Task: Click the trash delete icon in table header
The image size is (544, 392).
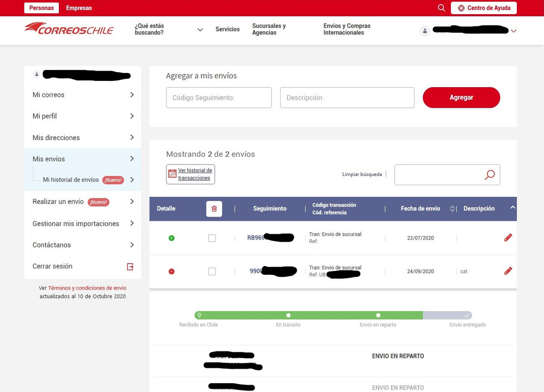Action: pos(214,209)
